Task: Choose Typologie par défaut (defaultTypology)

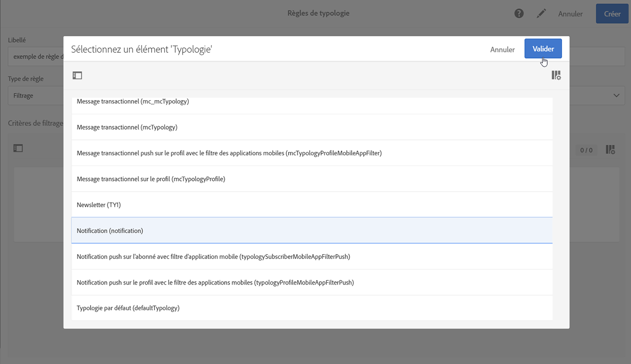Action: coord(128,308)
